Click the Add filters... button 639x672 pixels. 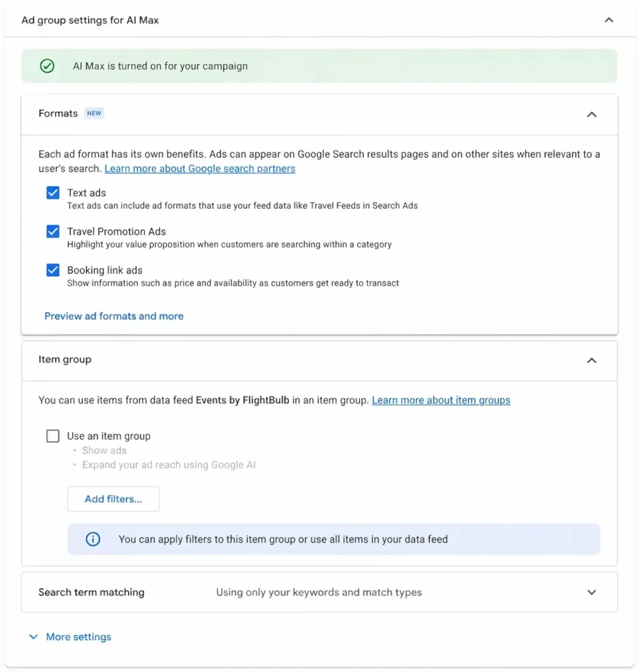[113, 499]
